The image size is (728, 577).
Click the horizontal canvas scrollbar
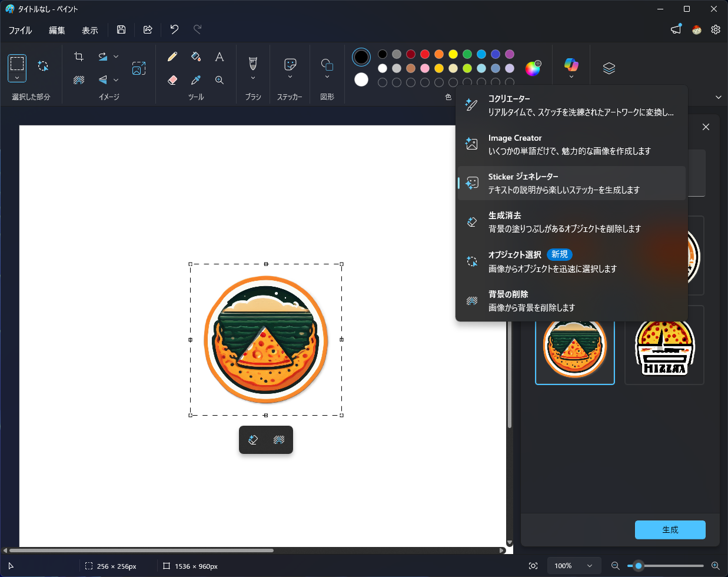(x=141, y=551)
